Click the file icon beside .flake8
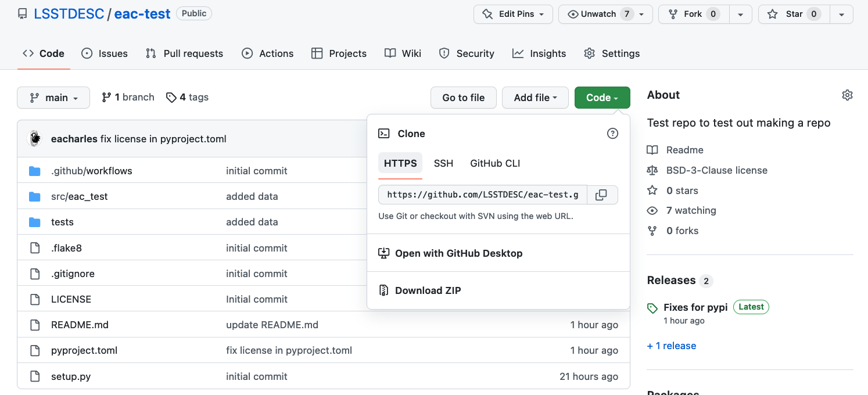Screen dimensions: 868x395 click(35, 248)
